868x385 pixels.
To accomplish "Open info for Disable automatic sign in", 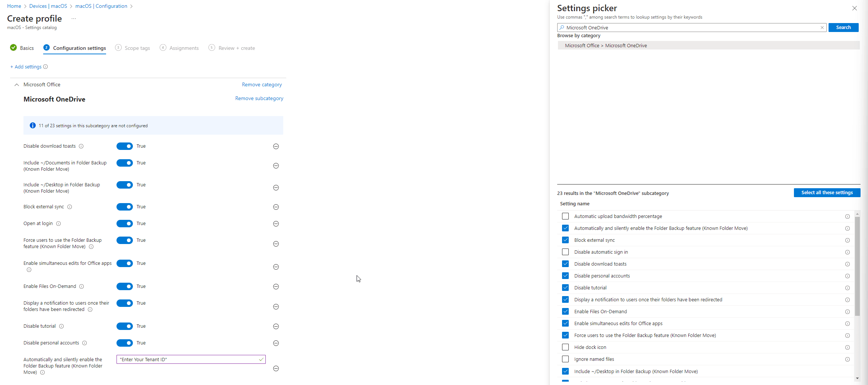I will 848,252.
